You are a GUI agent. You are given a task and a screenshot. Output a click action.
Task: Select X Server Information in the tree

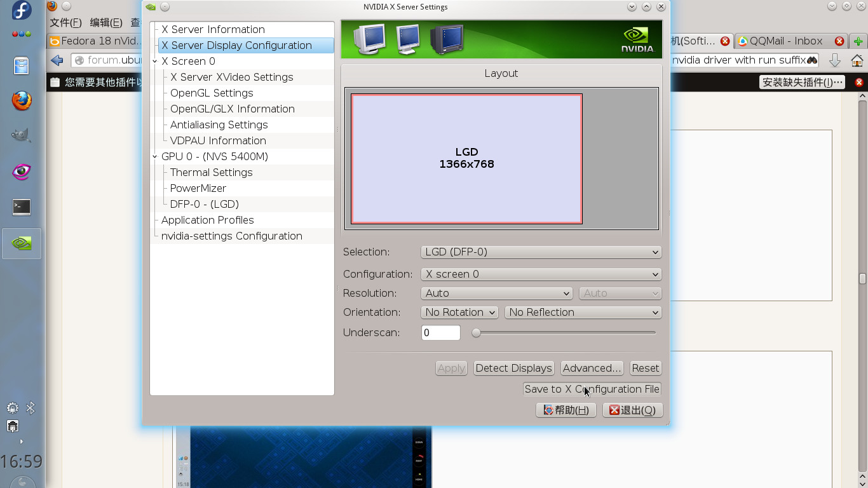point(213,30)
